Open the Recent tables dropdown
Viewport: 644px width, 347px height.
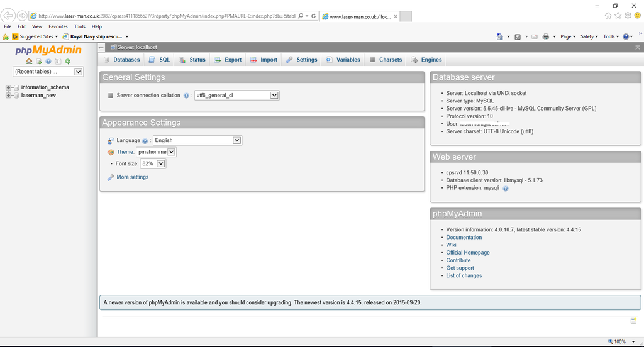(48, 72)
